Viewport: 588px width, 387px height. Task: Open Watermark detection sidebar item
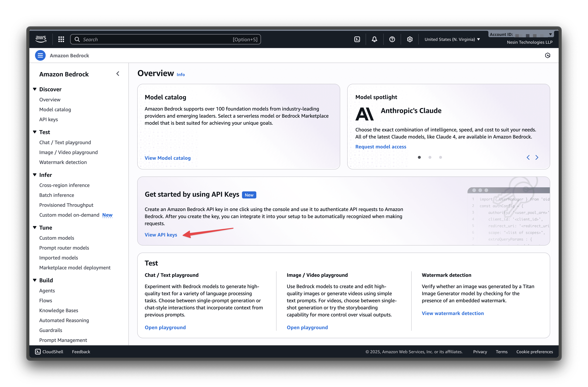[63, 162]
